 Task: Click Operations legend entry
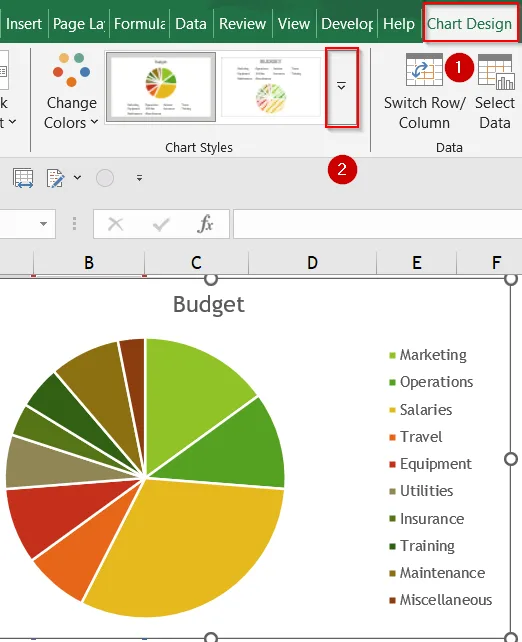pos(431,382)
